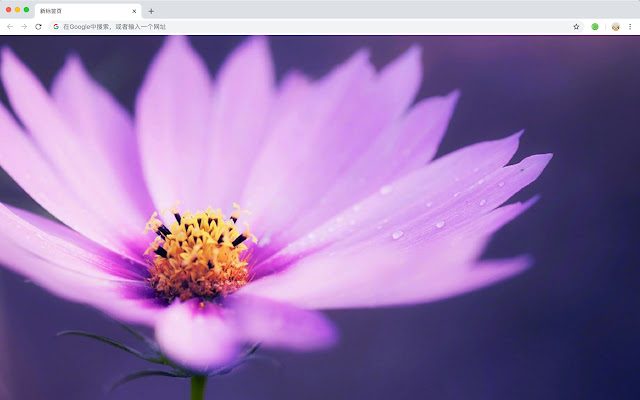Screen dimensions: 640x400
Task: Open the Chrome three-dot menu
Action: click(x=630, y=27)
